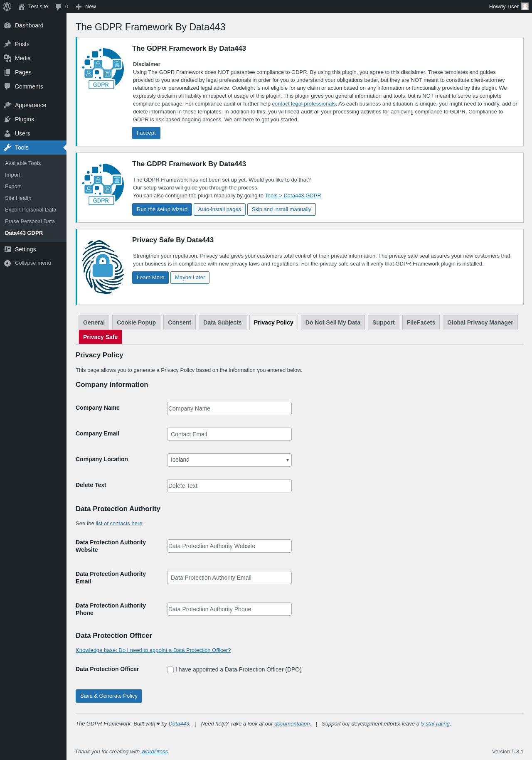Image resolution: width=532 pixels, height=760 pixels.
Task: Focus the Company Name input field
Action: tap(229, 408)
